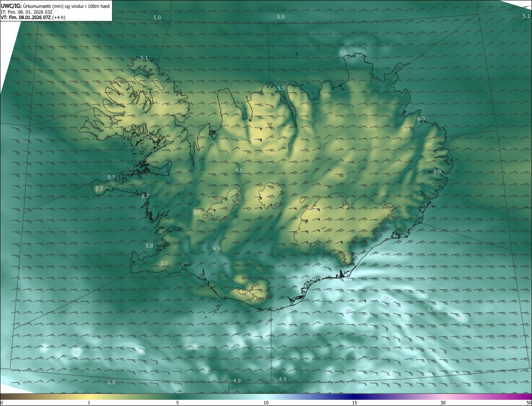Viewport: 532px width, 406px height.
Task: Click the '7.2' value in the northeast
Action: point(343,54)
